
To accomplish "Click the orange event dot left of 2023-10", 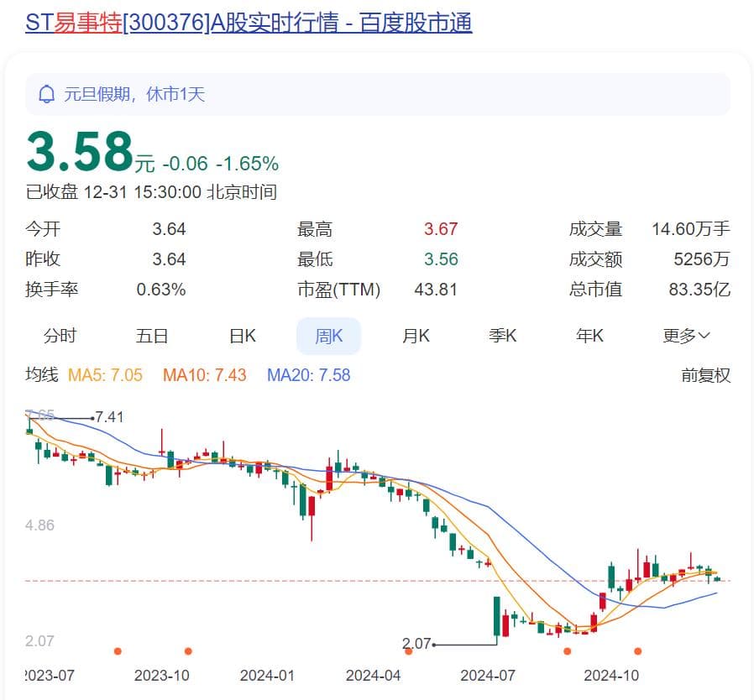I will coord(118,651).
